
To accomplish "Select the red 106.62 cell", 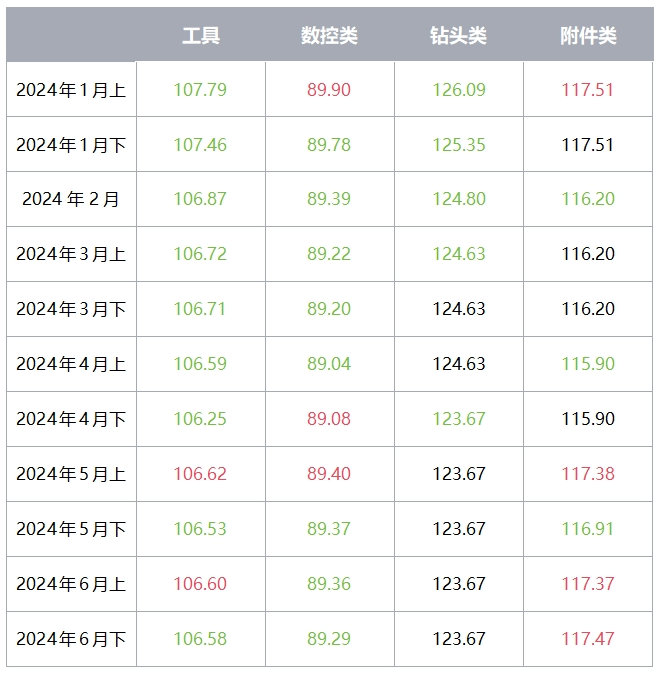I will pyautogui.click(x=200, y=474).
